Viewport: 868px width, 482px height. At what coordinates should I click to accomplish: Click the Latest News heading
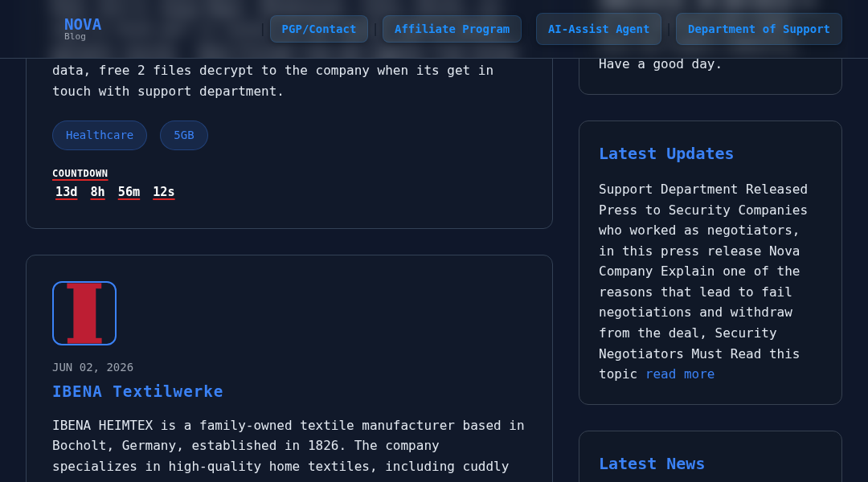coord(652,464)
